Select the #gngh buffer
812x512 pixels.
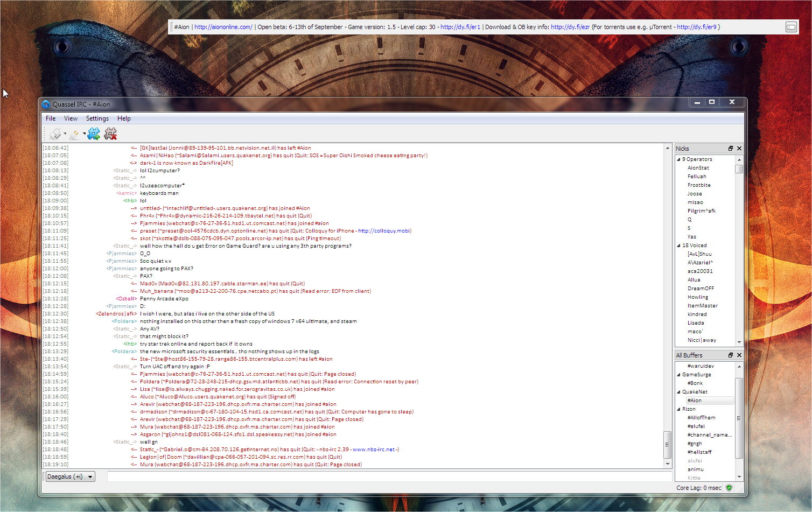(x=695, y=444)
